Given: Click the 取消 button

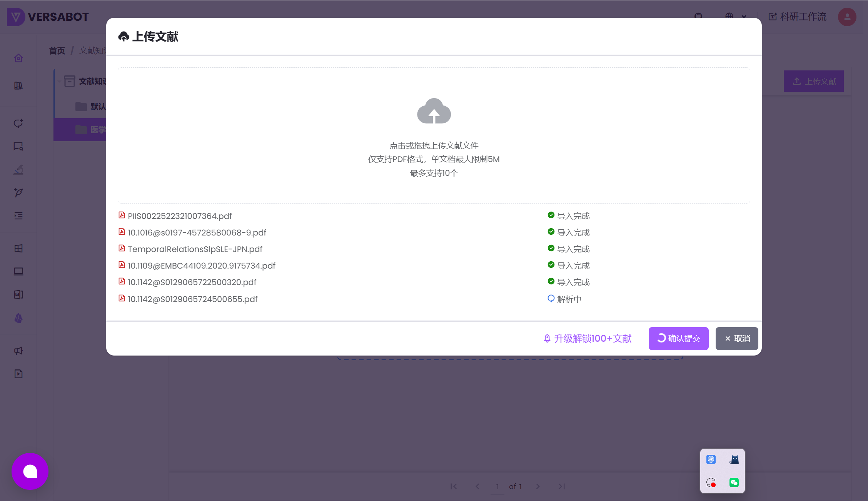Looking at the screenshot, I should coord(736,339).
